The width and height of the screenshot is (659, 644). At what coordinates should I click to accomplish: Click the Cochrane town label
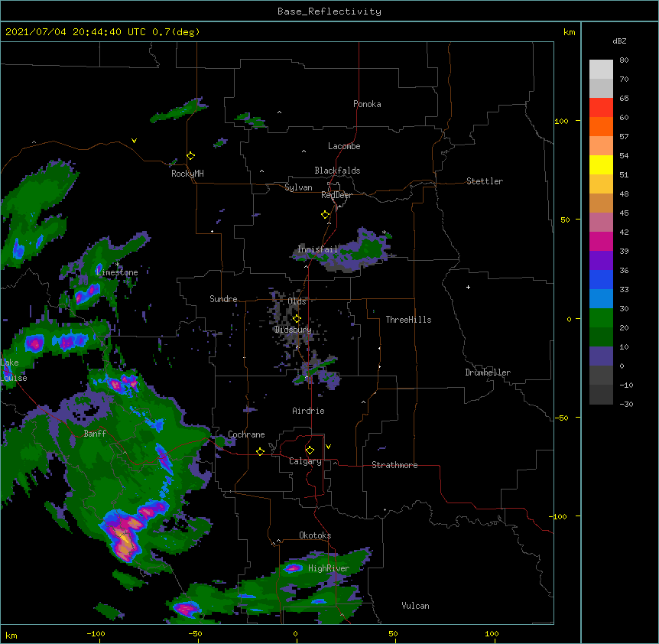[246, 434]
